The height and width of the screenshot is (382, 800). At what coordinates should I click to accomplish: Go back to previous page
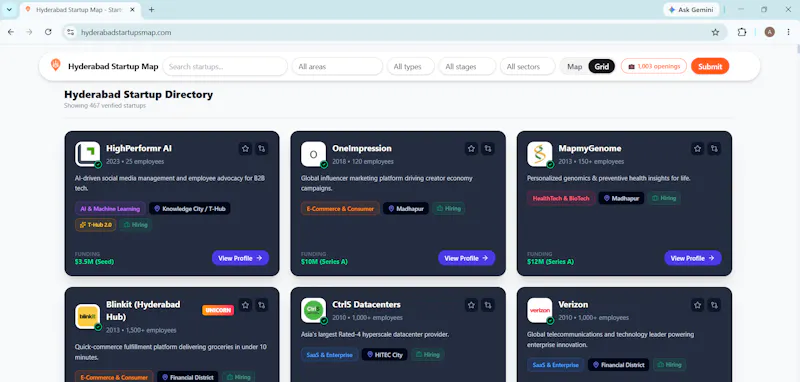click(x=11, y=32)
